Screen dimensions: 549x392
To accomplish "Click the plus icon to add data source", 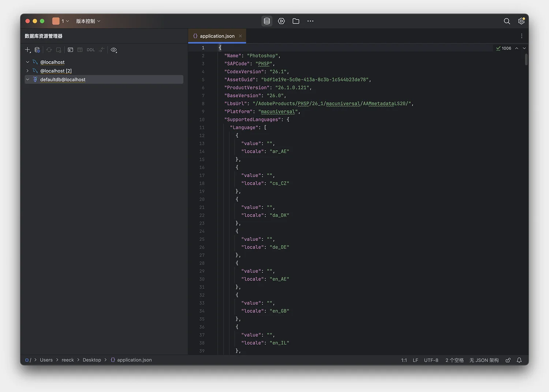I will tap(28, 50).
